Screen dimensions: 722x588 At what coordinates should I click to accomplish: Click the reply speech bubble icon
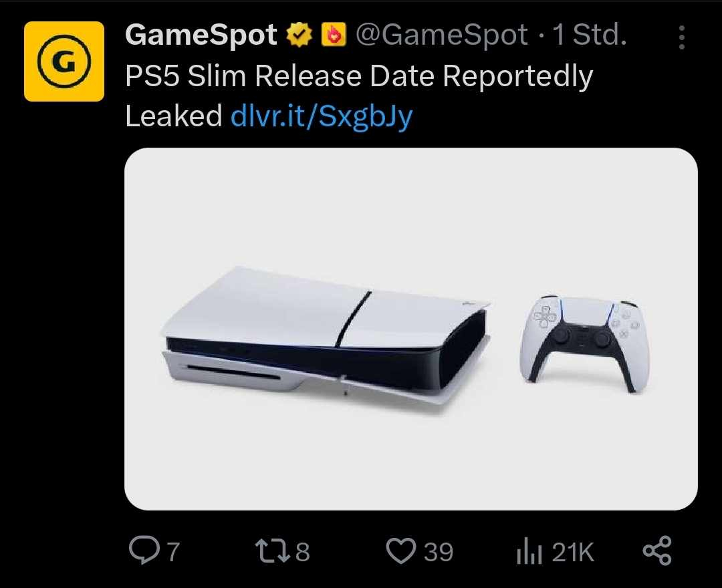tap(144, 551)
